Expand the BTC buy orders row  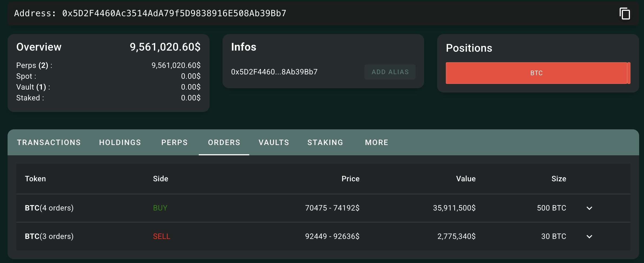tap(589, 208)
